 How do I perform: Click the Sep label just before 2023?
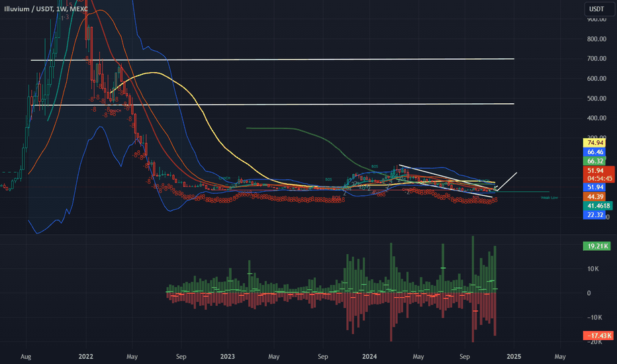tap(181, 357)
